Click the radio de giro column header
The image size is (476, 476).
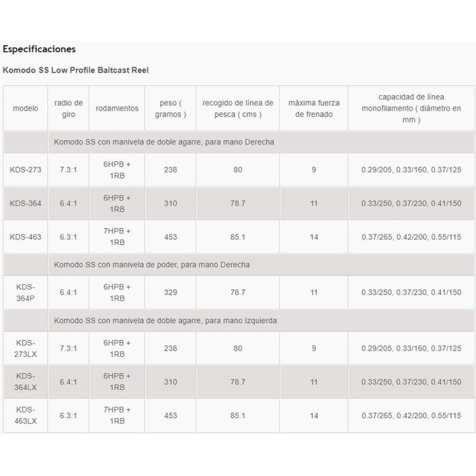click(68, 108)
